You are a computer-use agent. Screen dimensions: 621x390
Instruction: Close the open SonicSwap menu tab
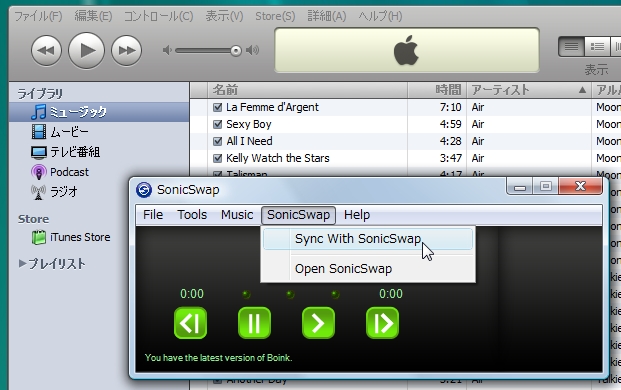point(298,215)
